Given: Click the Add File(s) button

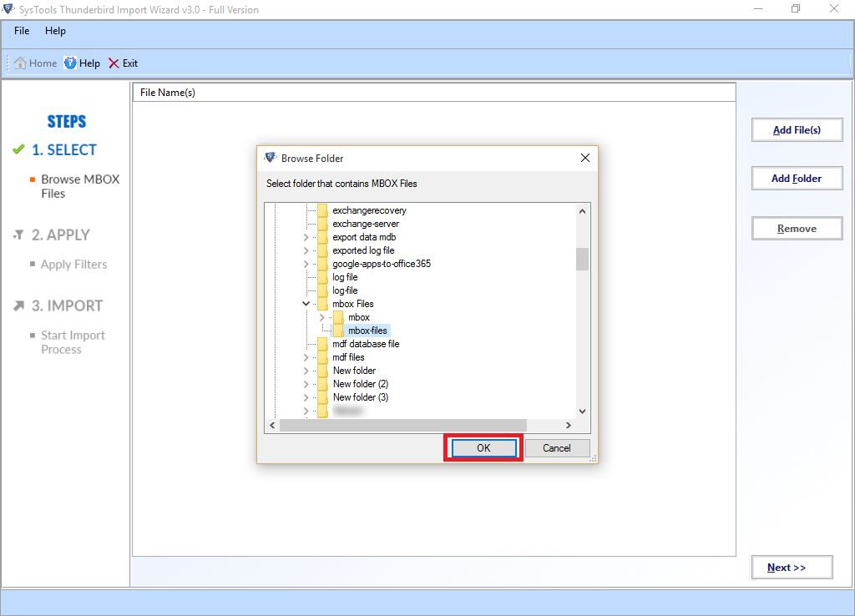Looking at the screenshot, I should (797, 130).
